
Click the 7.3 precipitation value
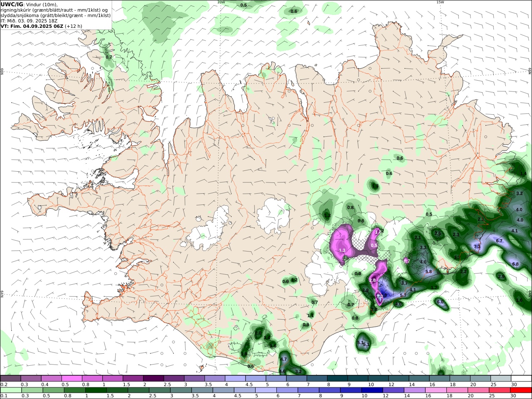tap(477, 246)
